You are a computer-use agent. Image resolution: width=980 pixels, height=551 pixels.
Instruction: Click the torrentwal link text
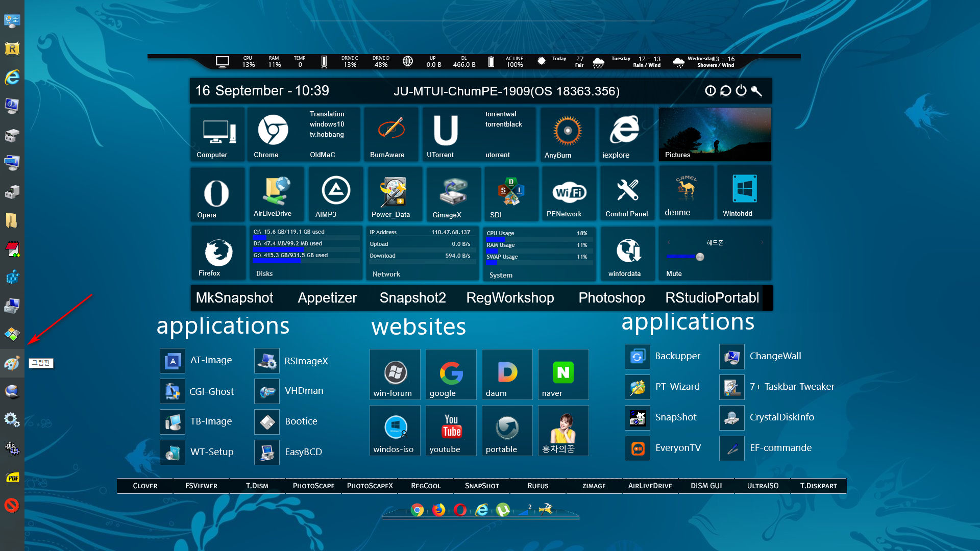[500, 114]
